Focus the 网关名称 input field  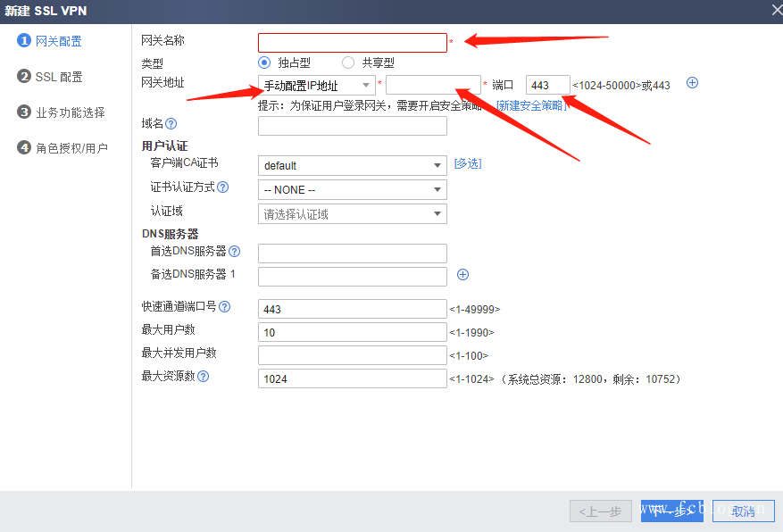click(352, 43)
